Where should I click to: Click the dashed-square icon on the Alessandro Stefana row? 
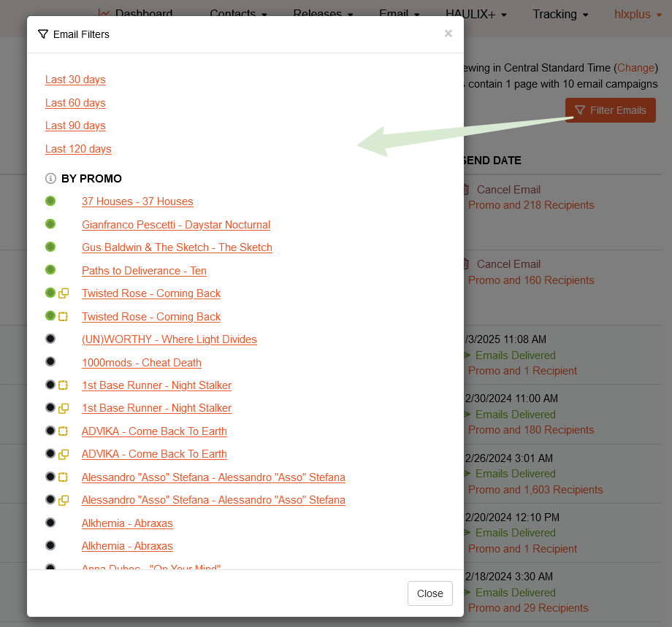click(63, 477)
